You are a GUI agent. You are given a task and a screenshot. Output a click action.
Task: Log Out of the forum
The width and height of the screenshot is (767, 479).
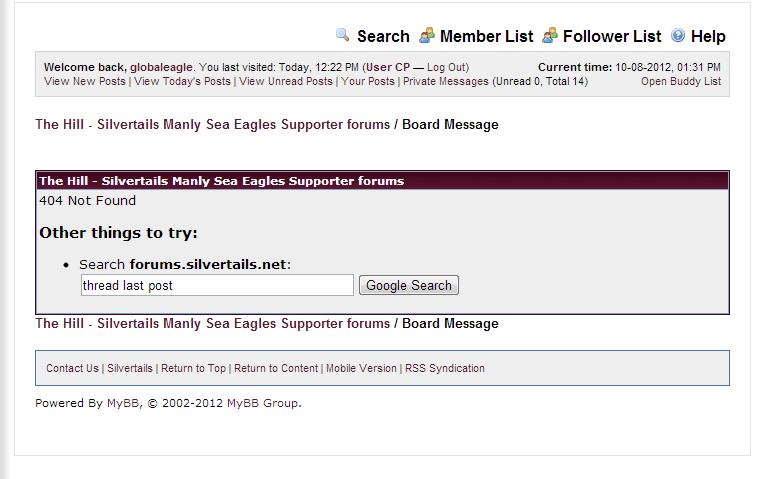[446, 67]
